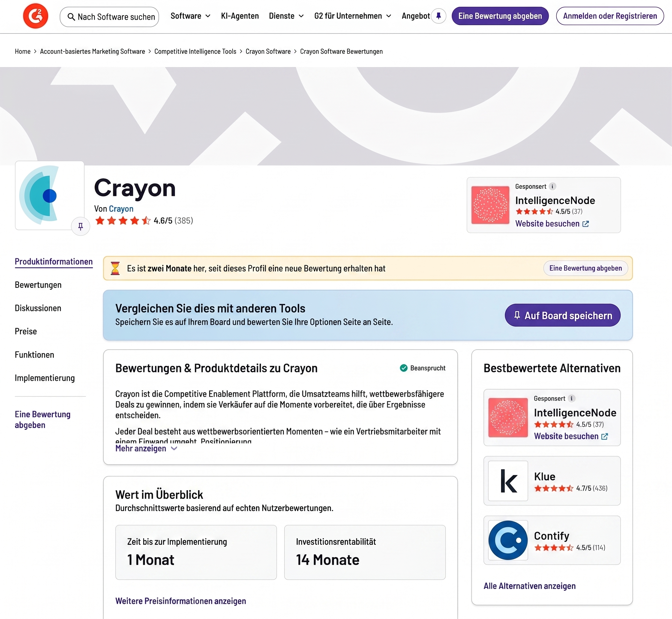
Task: Click the Zeit bis zur Implementierung card
Action: click(196, 552)
